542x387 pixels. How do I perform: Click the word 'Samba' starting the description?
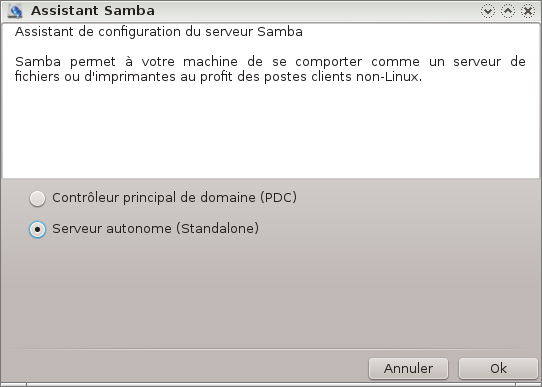pos(38,62)
